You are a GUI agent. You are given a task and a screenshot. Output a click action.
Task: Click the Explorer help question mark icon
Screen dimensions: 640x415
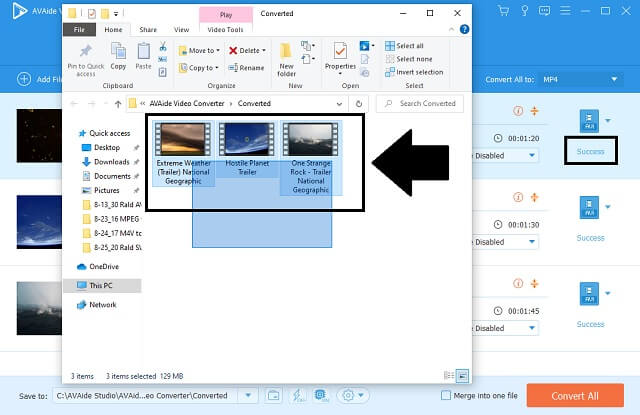click(x=464, y=29)
